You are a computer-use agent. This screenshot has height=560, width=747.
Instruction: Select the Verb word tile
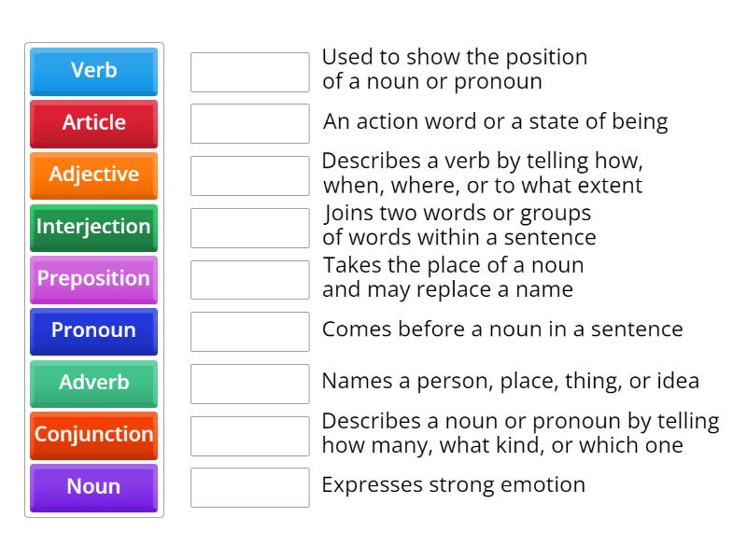[93, 72]
